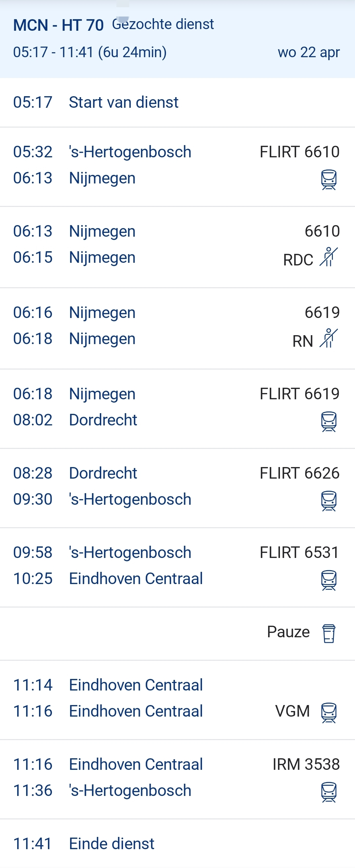Tap walking icon next to RN

pos(329,338)
